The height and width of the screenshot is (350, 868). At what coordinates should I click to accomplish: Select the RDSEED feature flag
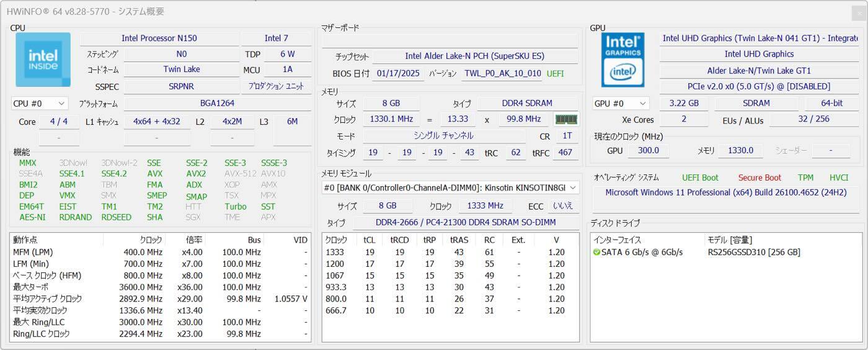117,217
